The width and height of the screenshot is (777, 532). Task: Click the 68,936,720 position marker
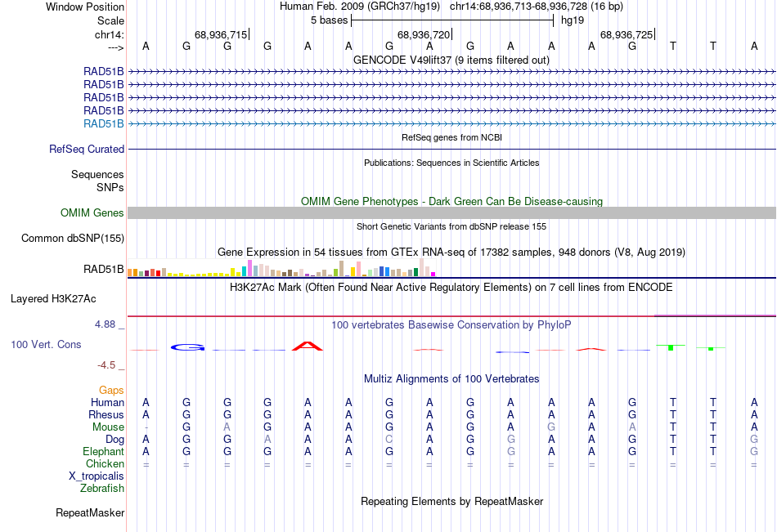point(424,34)
